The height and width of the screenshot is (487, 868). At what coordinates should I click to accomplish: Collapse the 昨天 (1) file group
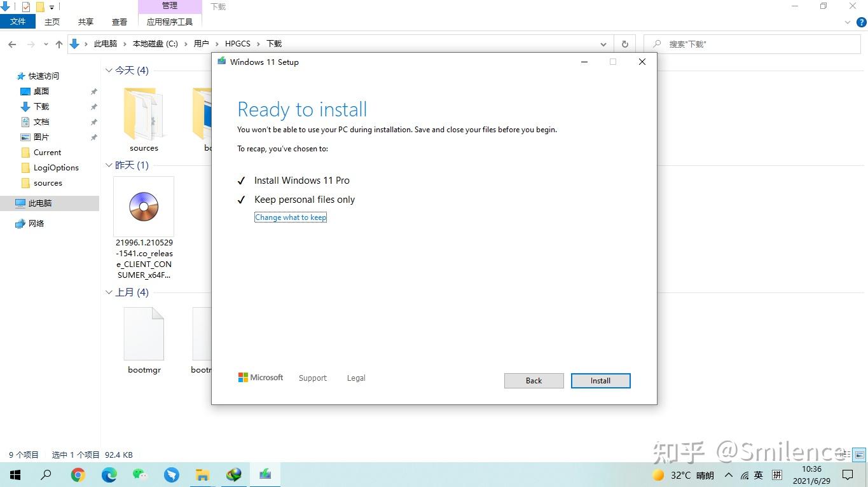[x=109, y=165]
